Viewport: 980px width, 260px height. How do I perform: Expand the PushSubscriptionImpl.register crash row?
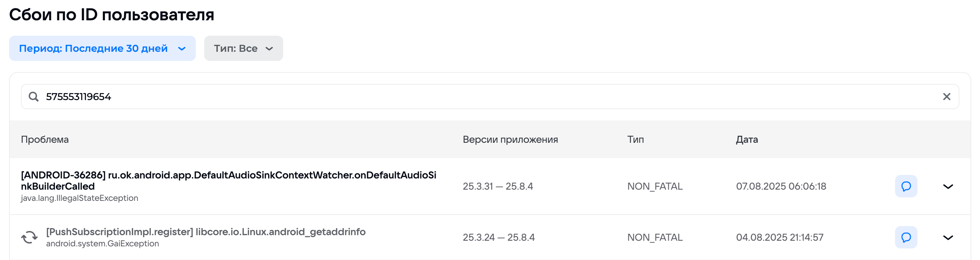(x=948, y=237)
